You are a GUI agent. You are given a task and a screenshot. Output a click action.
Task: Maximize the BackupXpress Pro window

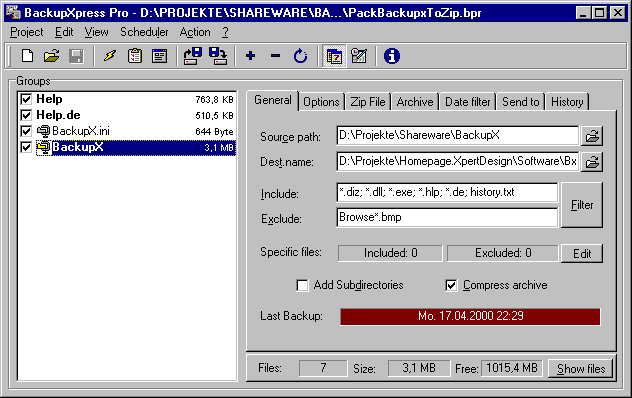(x=599, y=13)
